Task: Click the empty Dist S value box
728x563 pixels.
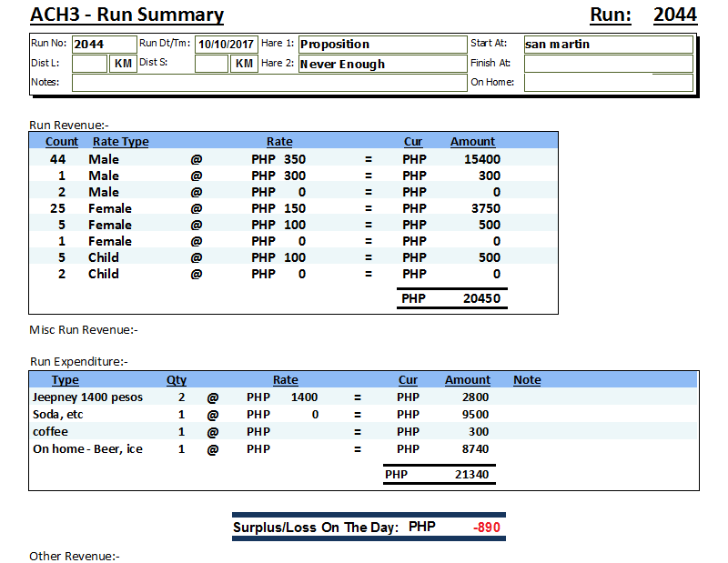Action: (211, 64)
